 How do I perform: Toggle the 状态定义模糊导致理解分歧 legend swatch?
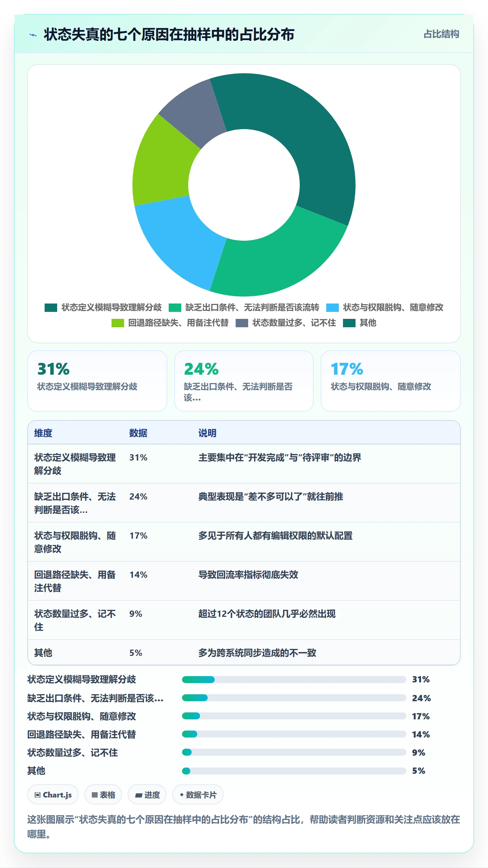(x=51, y=308)
